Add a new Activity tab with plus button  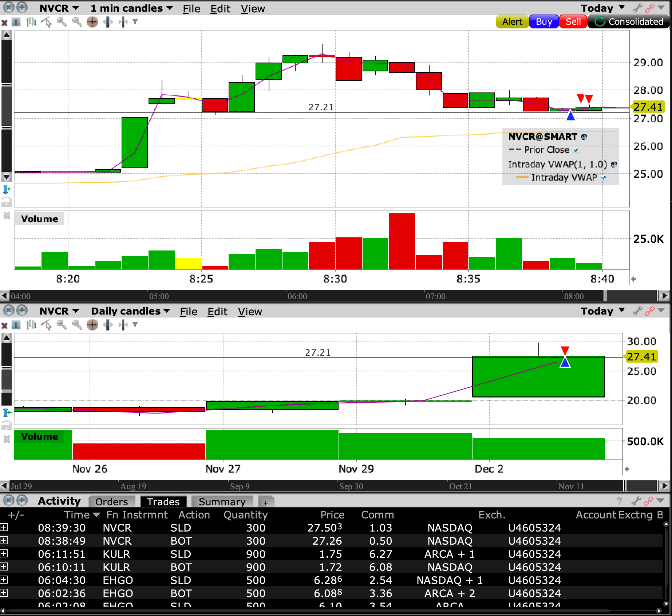click(266, 502)
